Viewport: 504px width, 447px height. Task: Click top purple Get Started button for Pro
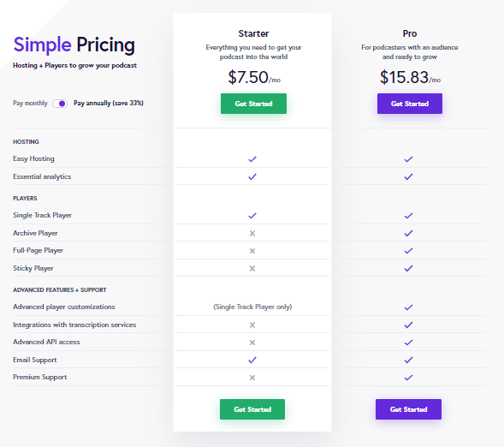pyautogui.click(x=410, y=104)
